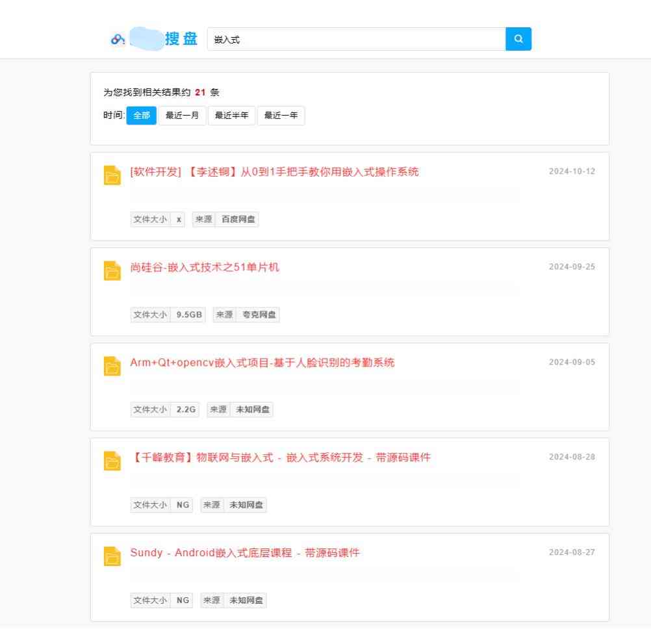
Task: Click the folder icon beside the 千峰教育 result
Action: (112, 461)
